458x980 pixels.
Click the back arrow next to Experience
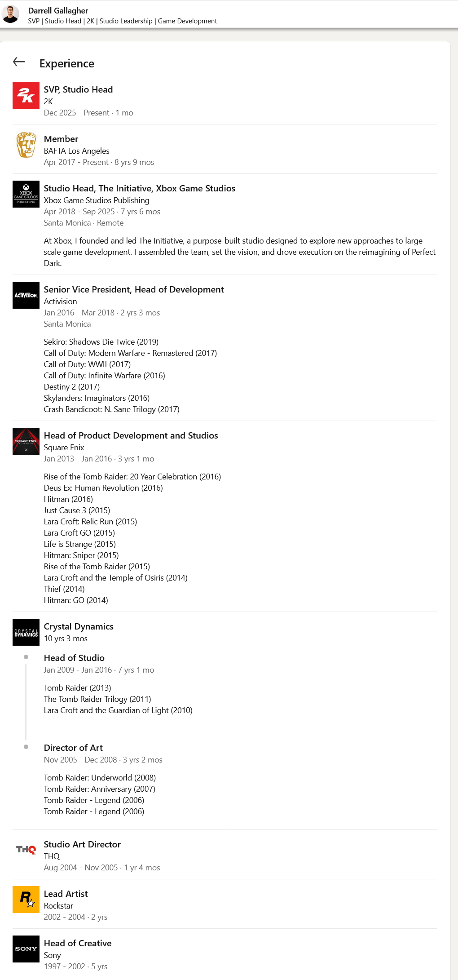pos(19,62)
